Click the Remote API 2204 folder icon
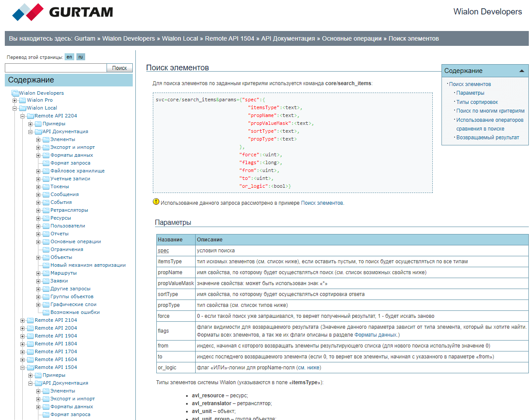 [x=31, y=116]
